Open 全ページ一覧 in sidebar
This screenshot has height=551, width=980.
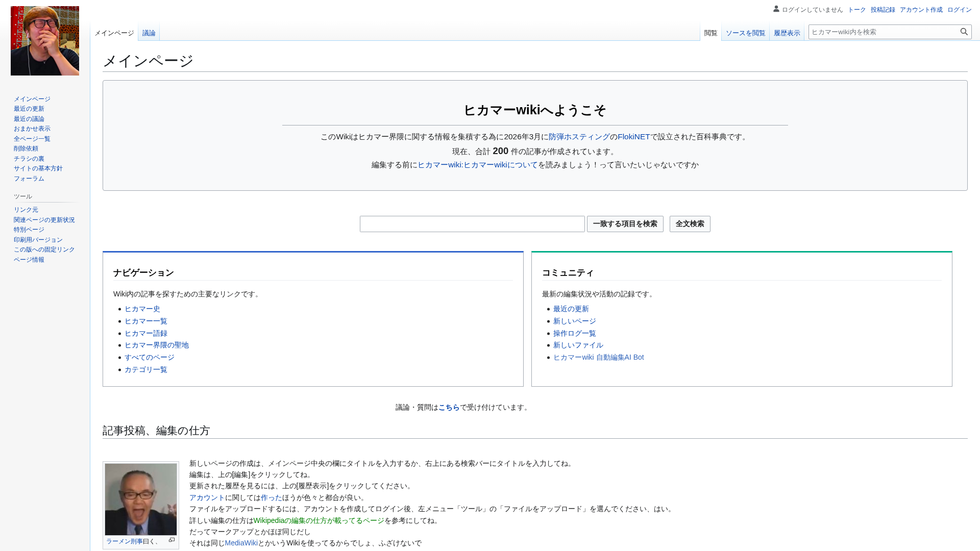coord(32,139)
